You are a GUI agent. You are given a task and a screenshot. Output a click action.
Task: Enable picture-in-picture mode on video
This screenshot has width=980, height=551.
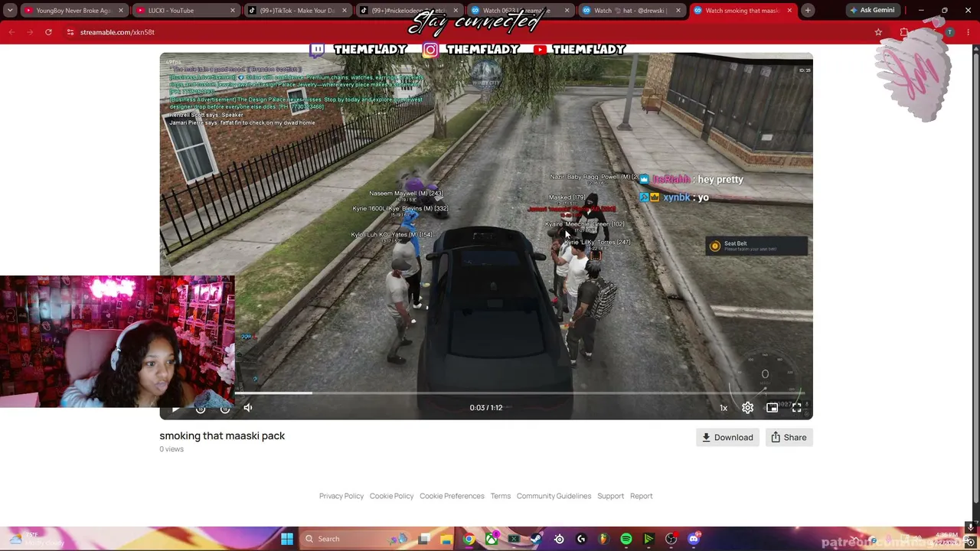(x=772, y=408)
